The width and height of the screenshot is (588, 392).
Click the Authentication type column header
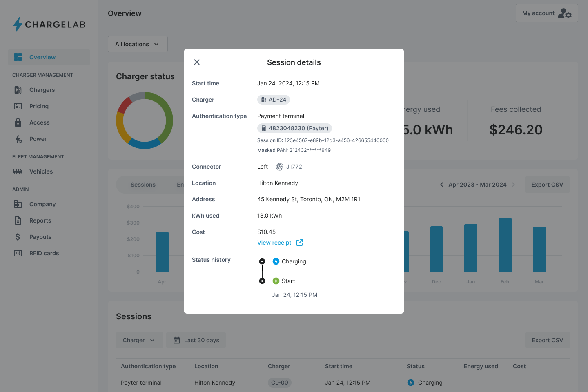[x=148, y=366]
